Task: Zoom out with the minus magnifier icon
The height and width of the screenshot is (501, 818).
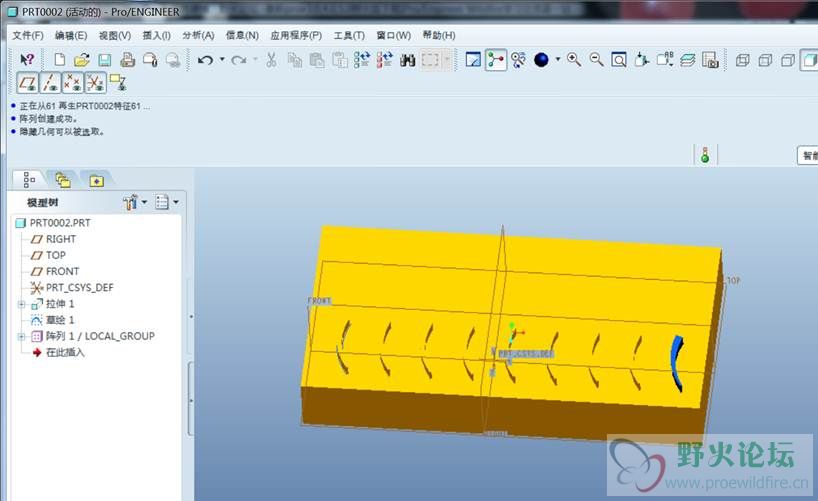Action: click(x=596, y=59)
